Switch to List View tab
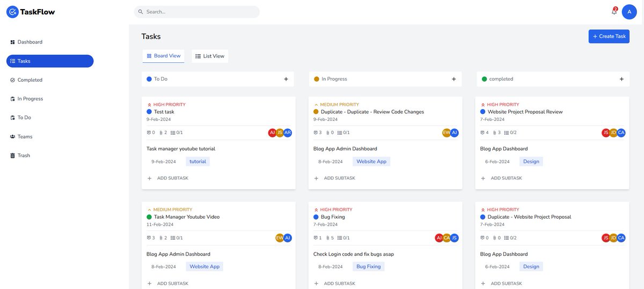 point(210,56)
